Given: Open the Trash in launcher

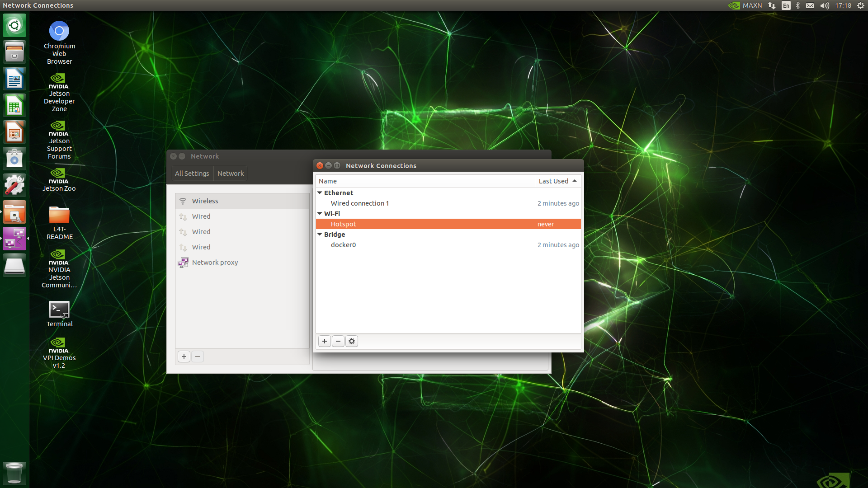Looking at the screenshot, I should (14, 473).
